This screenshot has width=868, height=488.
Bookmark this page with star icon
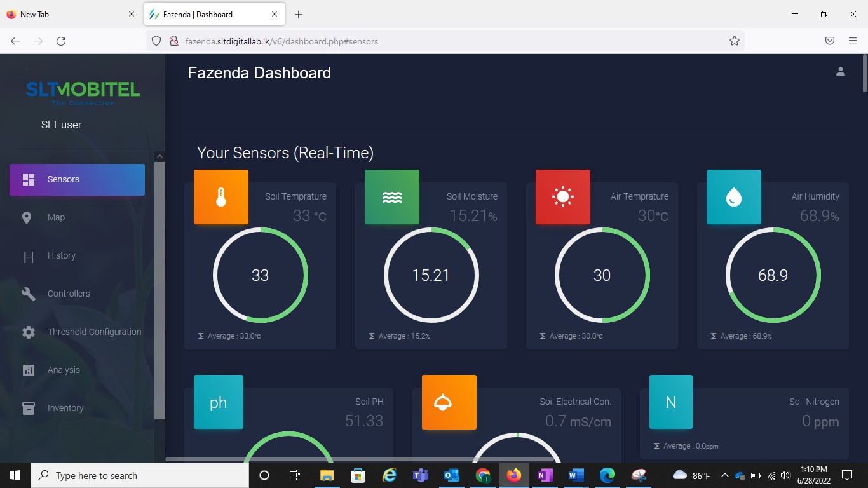[x=734, y=41]
